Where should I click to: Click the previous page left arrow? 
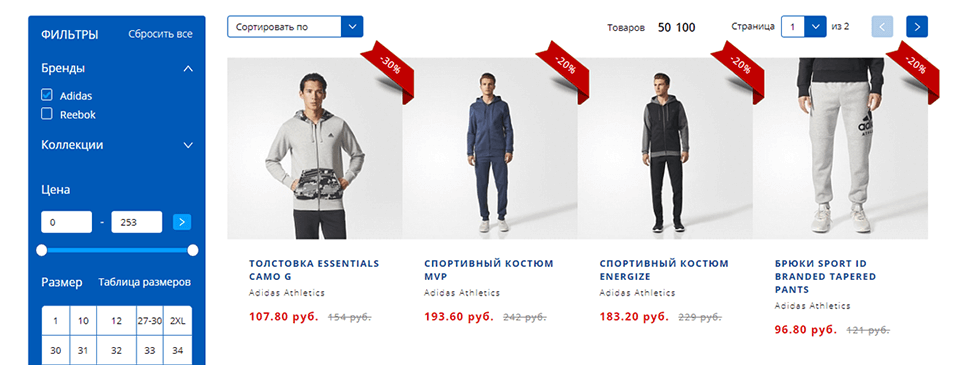(x=882, y=27)
